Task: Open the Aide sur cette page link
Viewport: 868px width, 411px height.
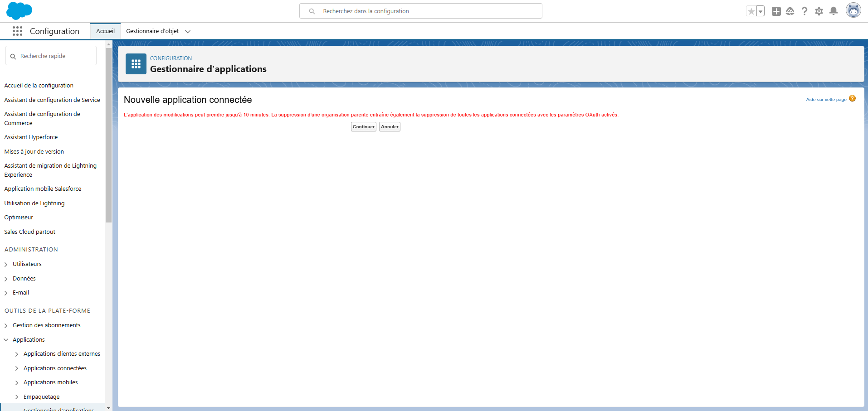Action: 826,100
